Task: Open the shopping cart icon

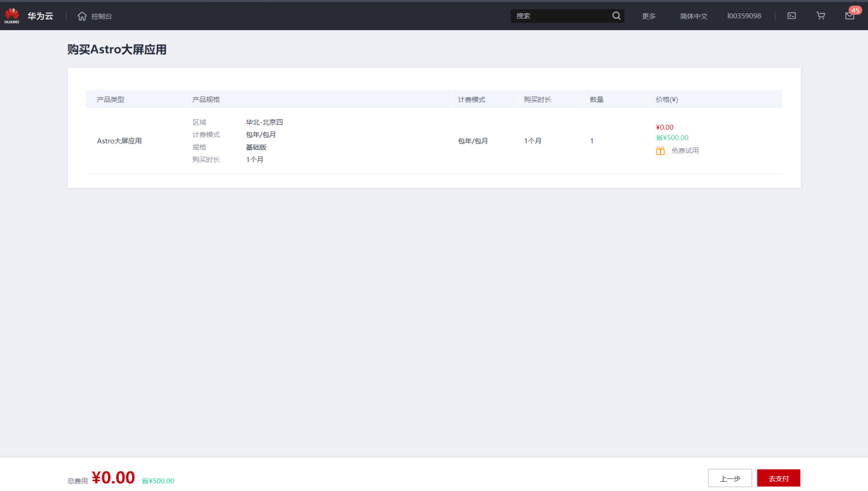Action: (820, 16)
